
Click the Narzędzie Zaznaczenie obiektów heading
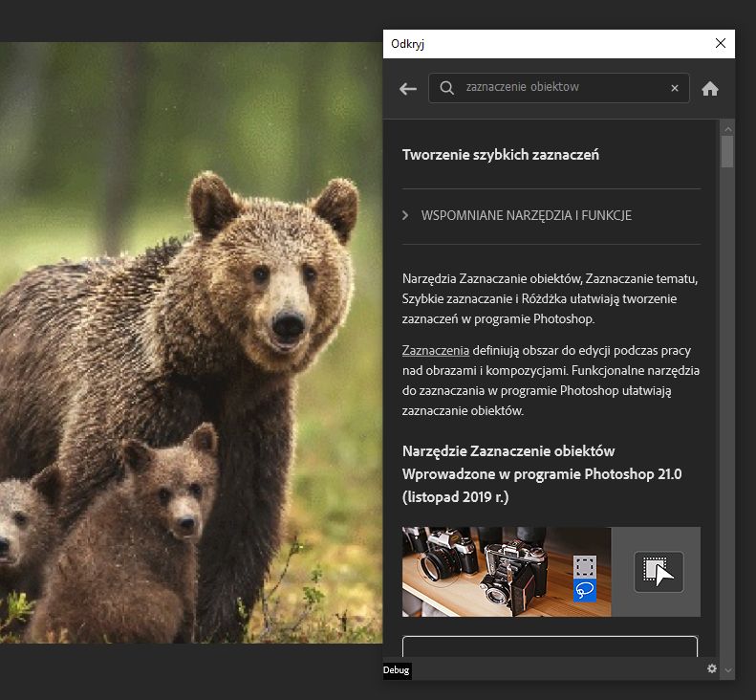coord(508,451)
